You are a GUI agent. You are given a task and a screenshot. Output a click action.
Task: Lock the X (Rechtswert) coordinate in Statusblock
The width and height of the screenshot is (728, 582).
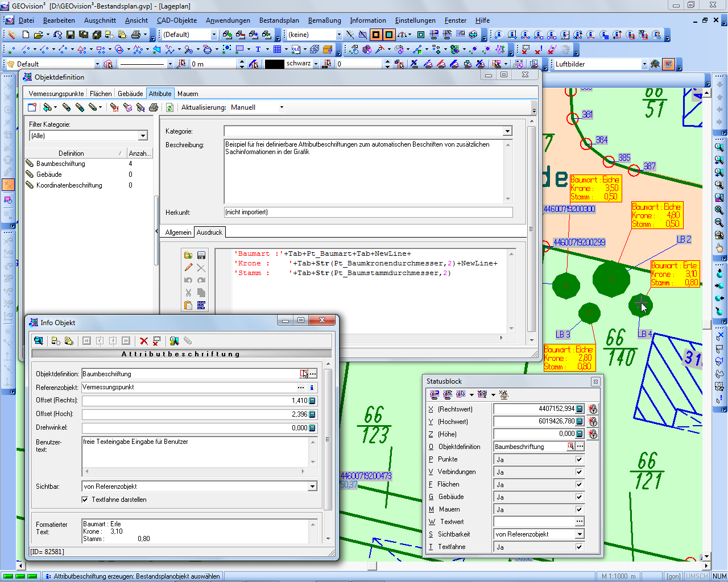point(593,409)
